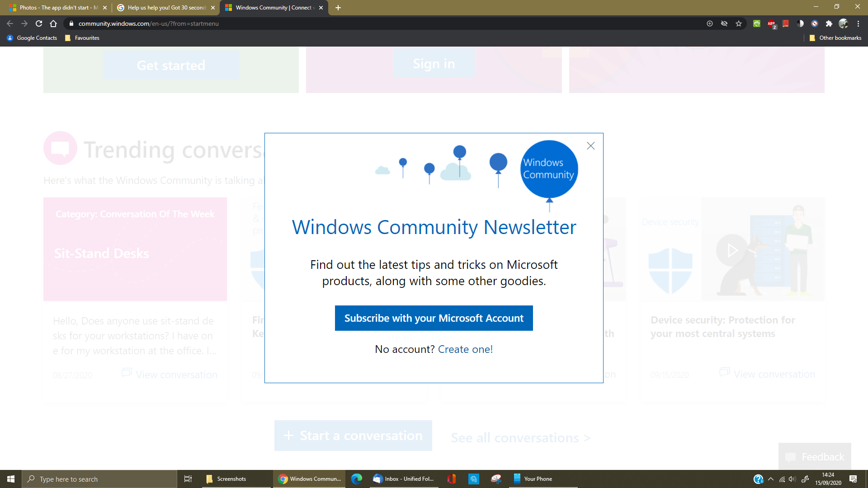Open the clock and date flyout
The width and height of the screenshot is (868, 488).
click(x=828, y=479)
